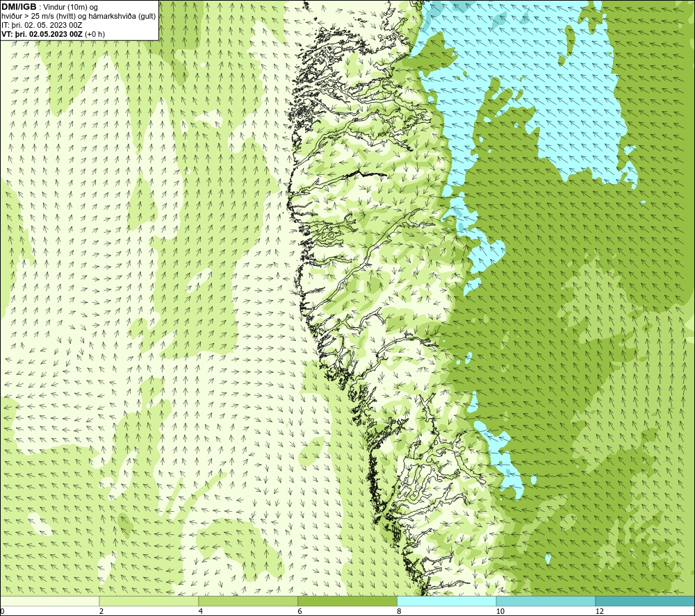Click the 10–12 m/s cyan legend swatch
This screenshot has width=695, height=616.
point(546,601)
